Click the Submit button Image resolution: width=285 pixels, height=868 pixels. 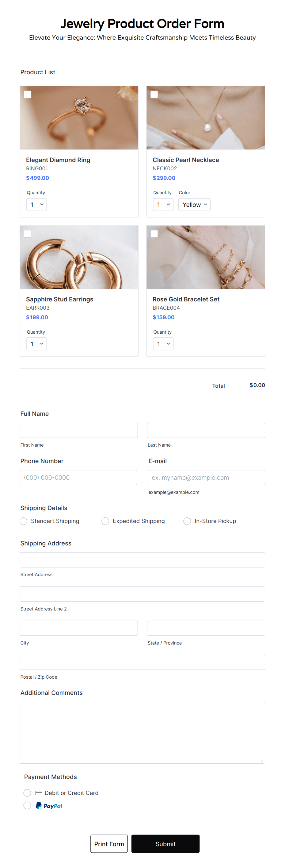[x=165, y=844]
